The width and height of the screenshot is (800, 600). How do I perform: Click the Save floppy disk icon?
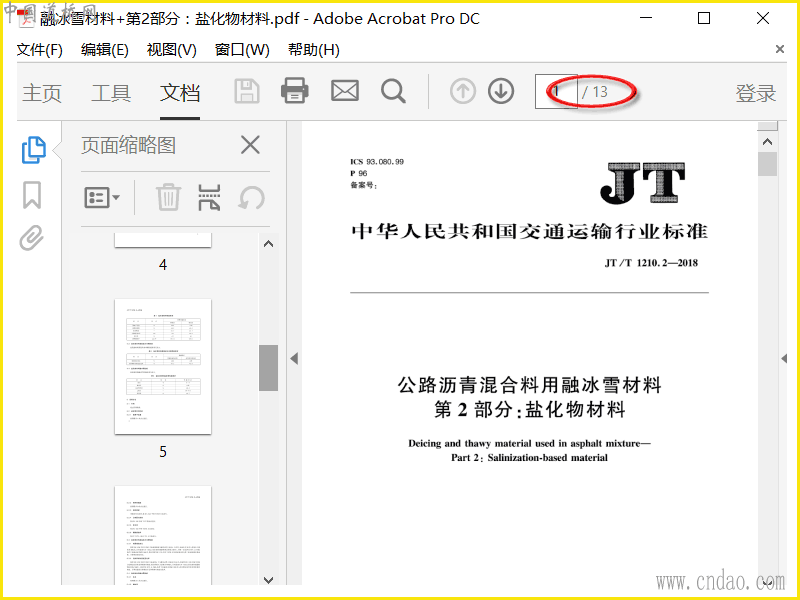coord(247,92)
